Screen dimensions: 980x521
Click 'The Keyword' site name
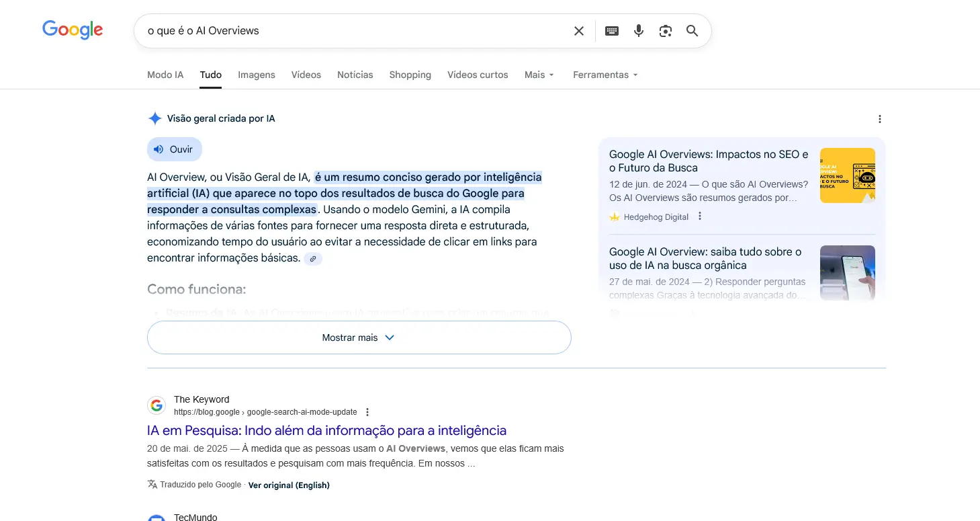202,399
